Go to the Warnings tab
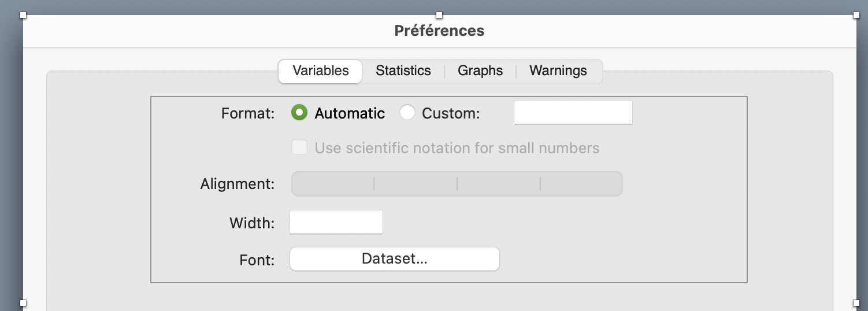868x311 pixels. click(558, 71)
